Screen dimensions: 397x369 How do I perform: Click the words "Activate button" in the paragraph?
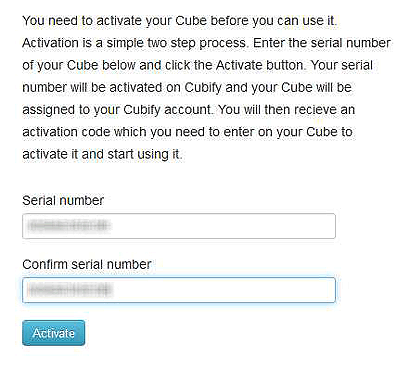[x=260, y=65]
